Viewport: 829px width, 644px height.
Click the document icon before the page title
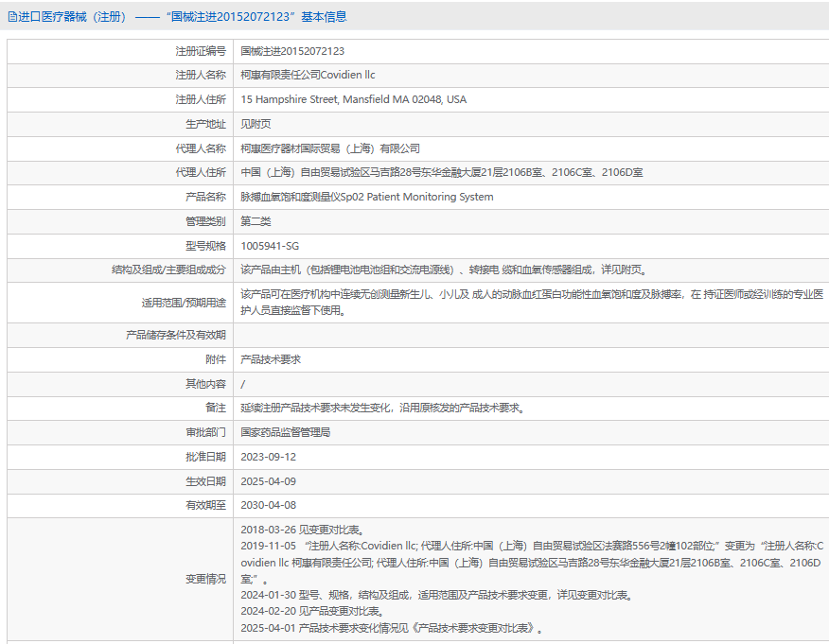12,17
